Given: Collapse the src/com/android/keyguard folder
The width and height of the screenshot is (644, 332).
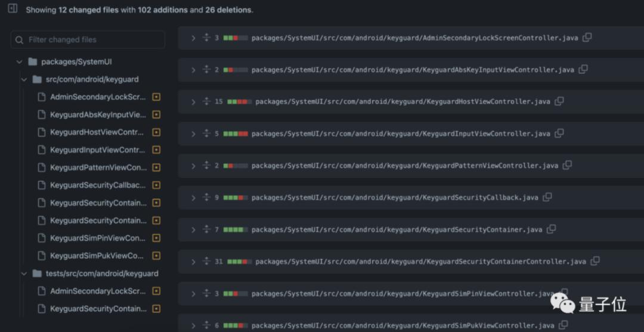Looking at the screenshot, I should point(24,80).
